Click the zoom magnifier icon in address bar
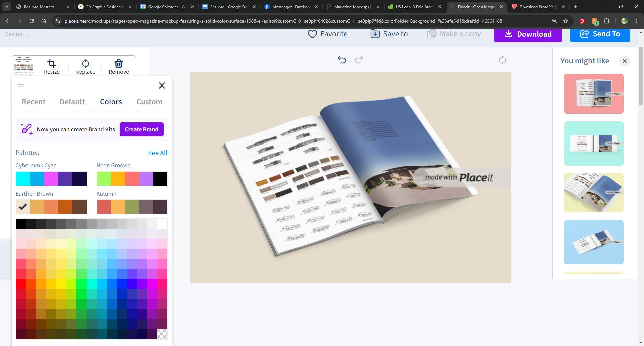The width and height of the screenshot is (644, 346). pos(554,21)
